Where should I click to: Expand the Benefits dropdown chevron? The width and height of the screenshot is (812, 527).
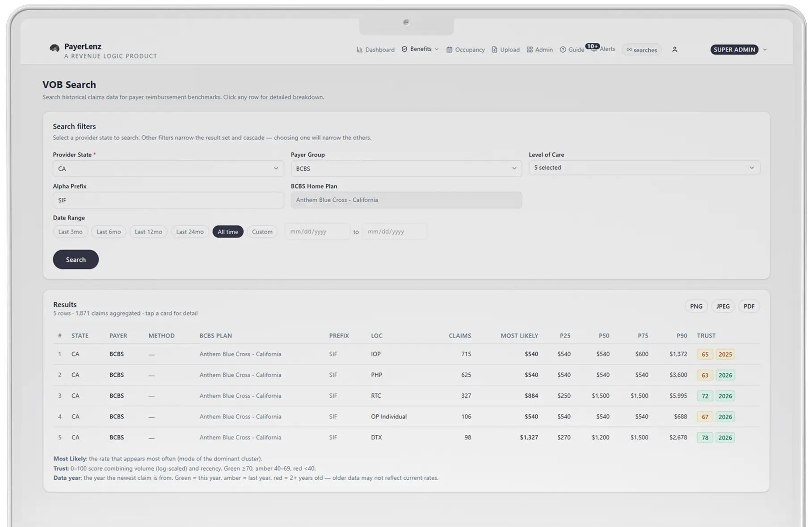(x=437, y=49)
